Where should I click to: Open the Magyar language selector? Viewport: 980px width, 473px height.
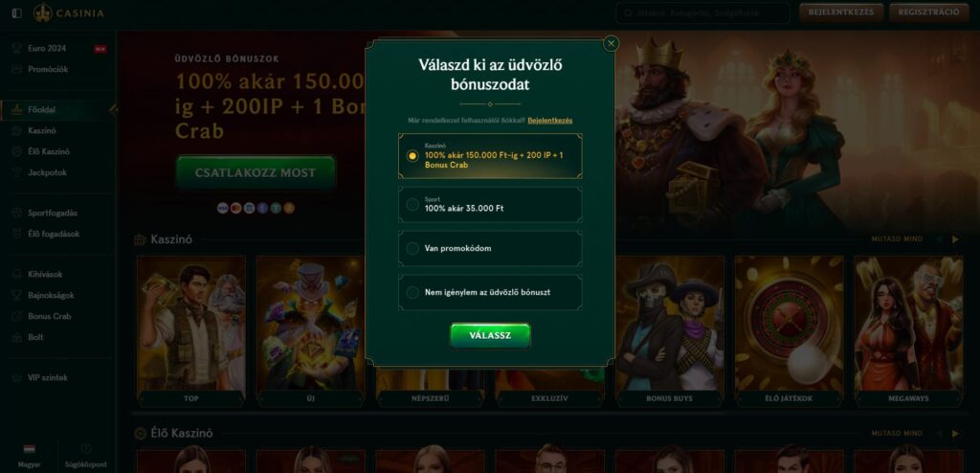tap(30, 456)
